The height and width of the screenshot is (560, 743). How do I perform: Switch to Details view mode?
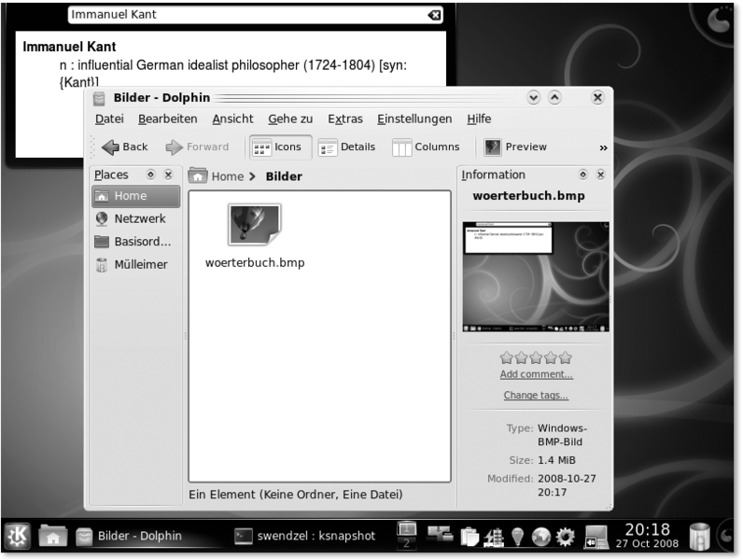[346, 147]
